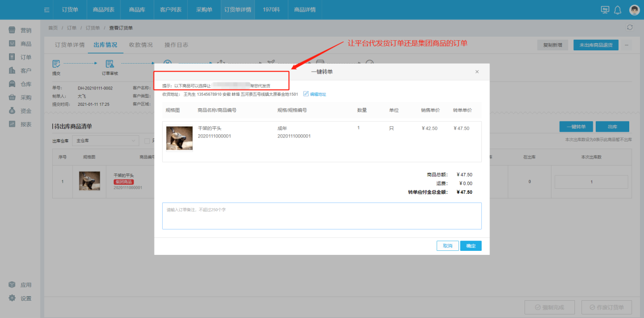Viewport: 644px width, 318px height.
Task: Click the product thumbnail in the dialog
Action: pyautogui.click(x=179, y=138)
